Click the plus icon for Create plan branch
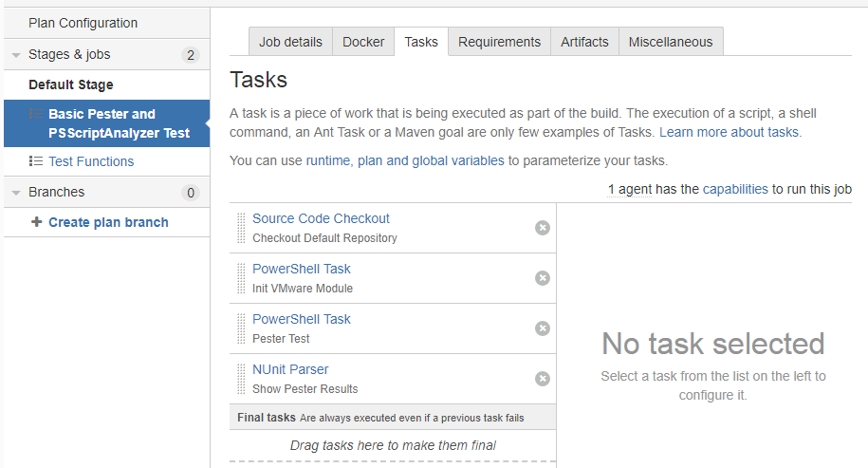This screenshot has width=868, height=468. click(x=37, y=222)
